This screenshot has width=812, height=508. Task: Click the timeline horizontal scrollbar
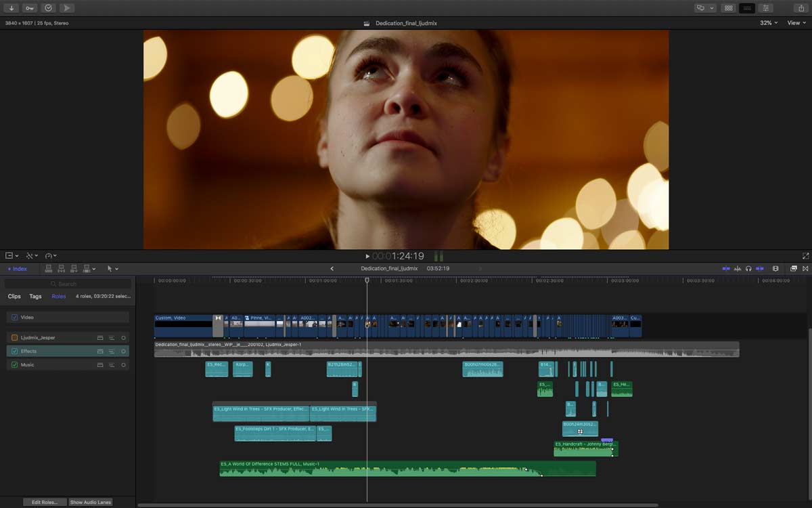point(398,505)
